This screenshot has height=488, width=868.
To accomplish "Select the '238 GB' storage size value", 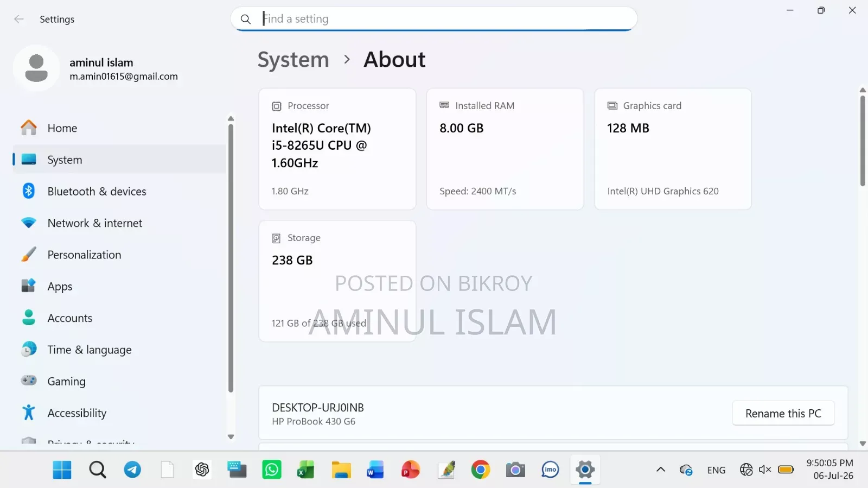I will [292, 260].
